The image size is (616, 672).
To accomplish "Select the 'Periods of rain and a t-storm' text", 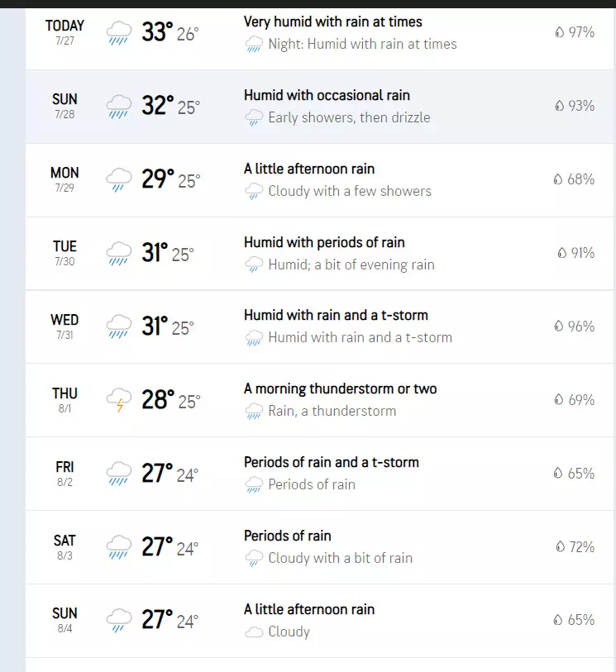I will [331, 462].
